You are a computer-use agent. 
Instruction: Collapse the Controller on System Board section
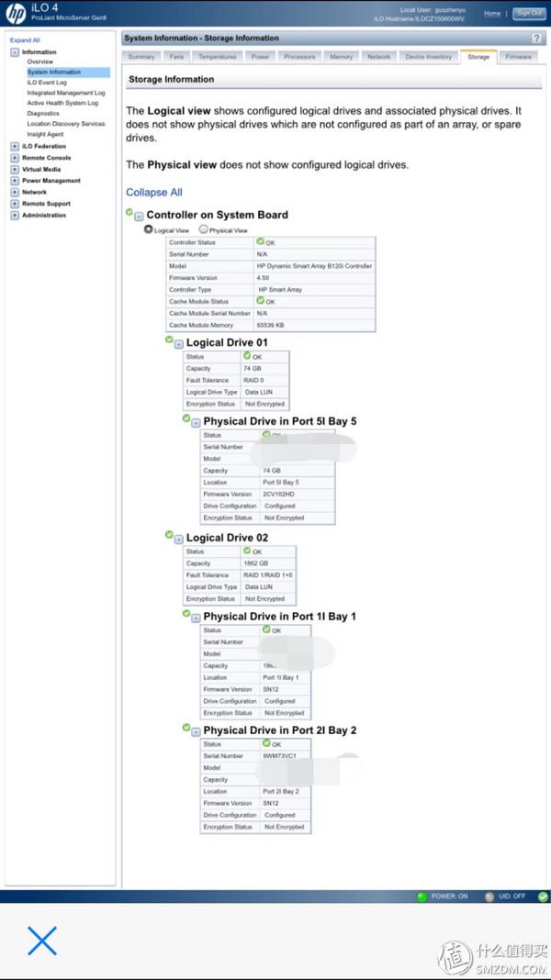pos(139,217)
